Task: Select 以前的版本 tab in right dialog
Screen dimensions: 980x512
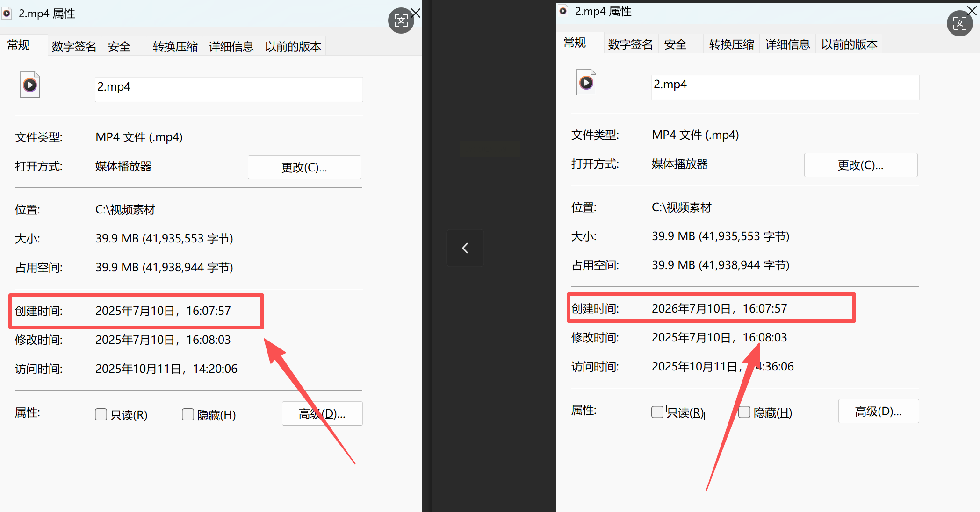Action: pyautogui.click(x=849, y=44)
